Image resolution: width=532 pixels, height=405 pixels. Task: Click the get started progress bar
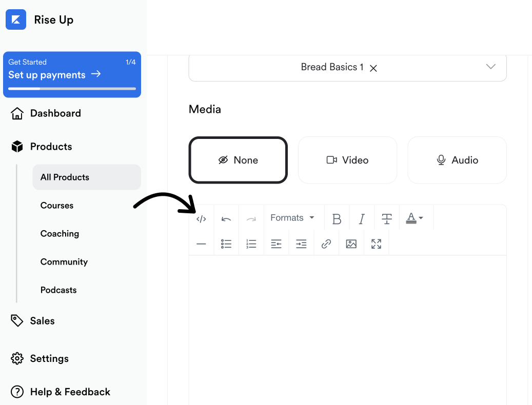click(x=72, y=89)
